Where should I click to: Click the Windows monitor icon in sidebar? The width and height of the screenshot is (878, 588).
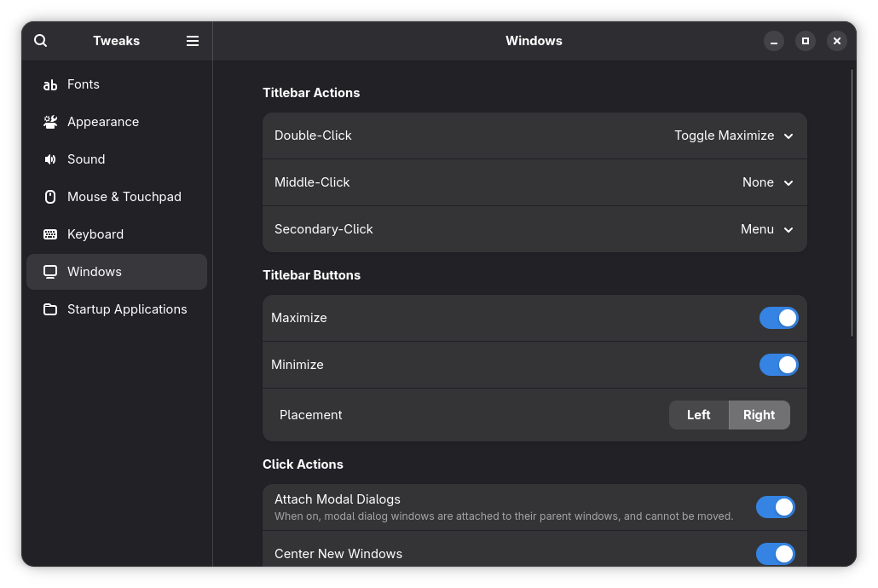tap(50, 272)
